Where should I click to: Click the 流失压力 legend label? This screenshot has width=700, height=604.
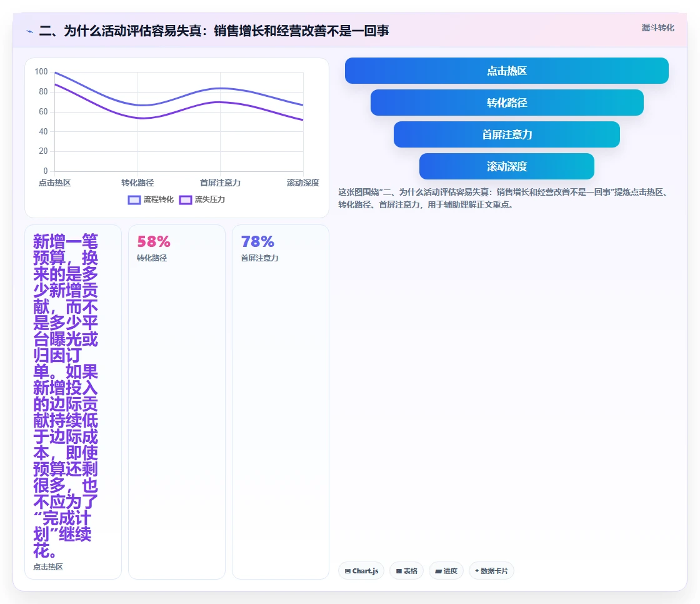210,199
